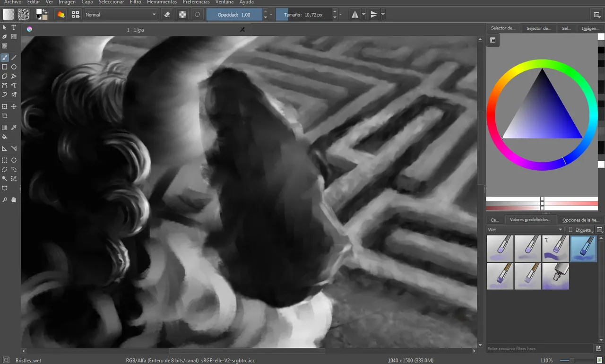Increase the Tamaño brush size stepper
This screenshot has height=364, width=605.
tap(335, 12)
